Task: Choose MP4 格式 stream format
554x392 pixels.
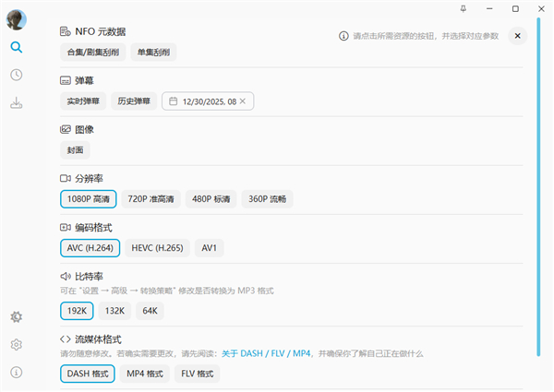Action: pos(145,374)
